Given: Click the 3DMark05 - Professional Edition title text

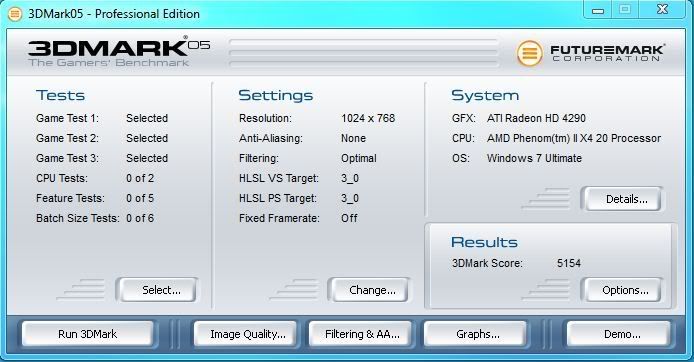Looking at the screenshot, I should pos(114,14).
